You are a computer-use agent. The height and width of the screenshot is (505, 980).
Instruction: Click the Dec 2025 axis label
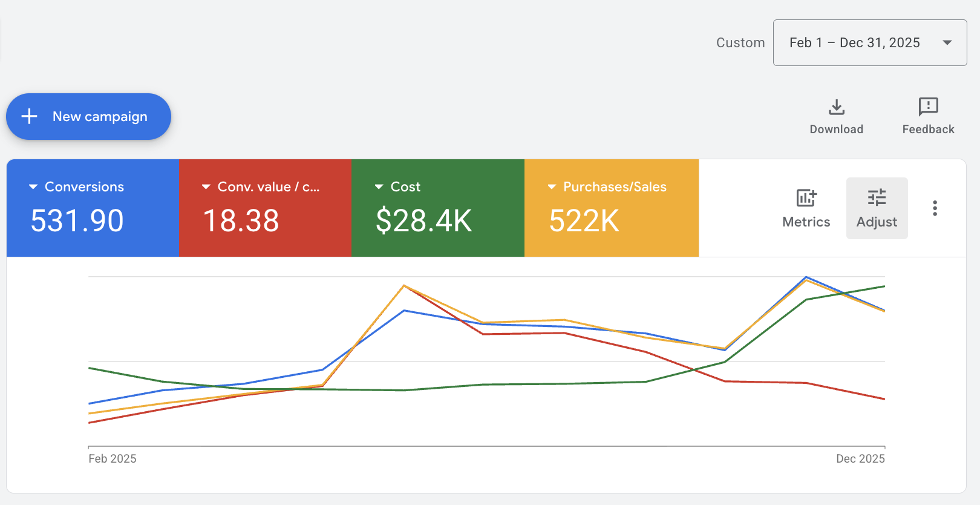coord(860,458)
